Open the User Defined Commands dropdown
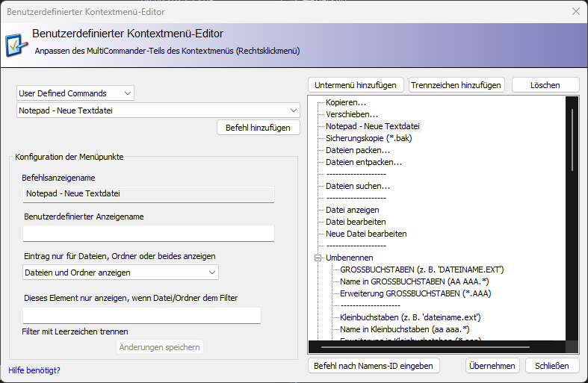 click(75, 93)
